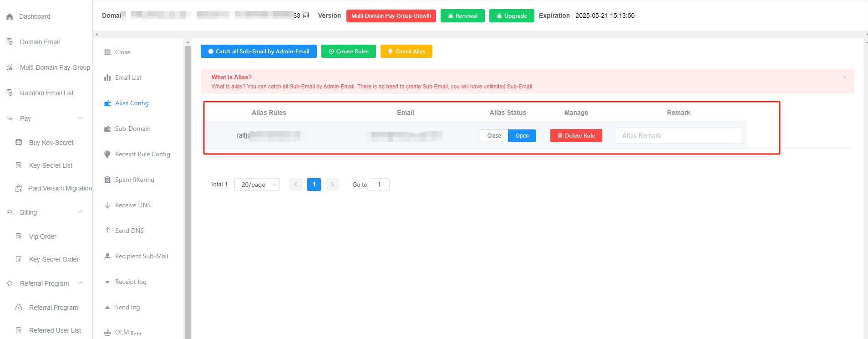Click the Dashboard home icon
The width and height of the screenshot is (868, 339).
click(x=10, y=16)
